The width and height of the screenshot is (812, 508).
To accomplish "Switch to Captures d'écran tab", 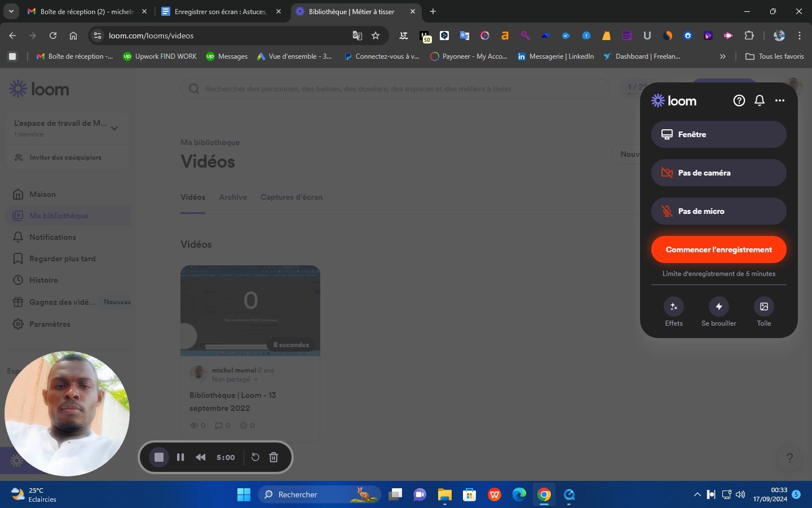I will tap(292, 197).
